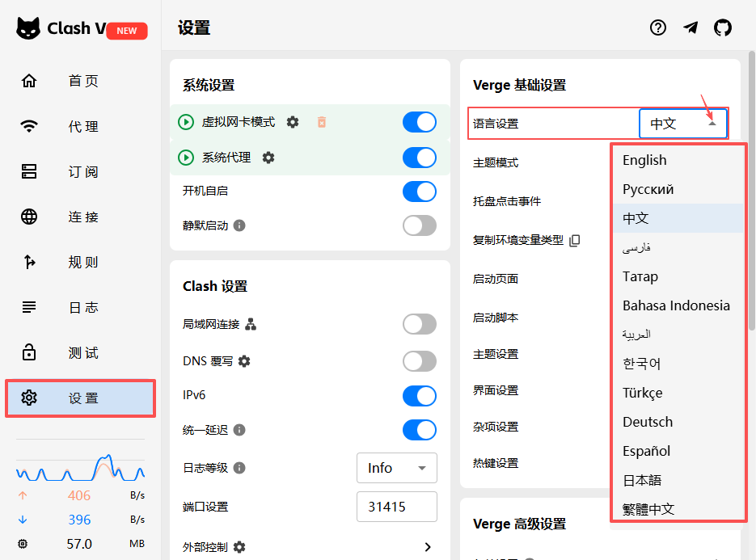
Task: Click the info icon beside 静默启动
Action: [239, 225]
